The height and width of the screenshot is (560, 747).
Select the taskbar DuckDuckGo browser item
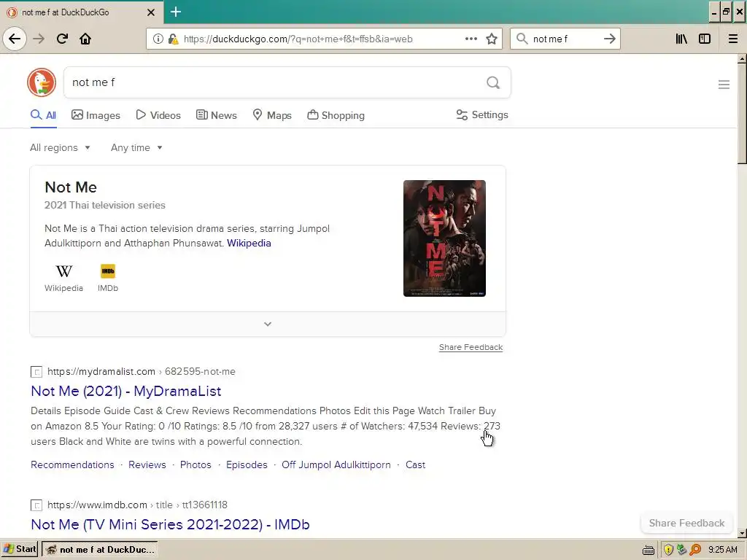pos(100,550)
